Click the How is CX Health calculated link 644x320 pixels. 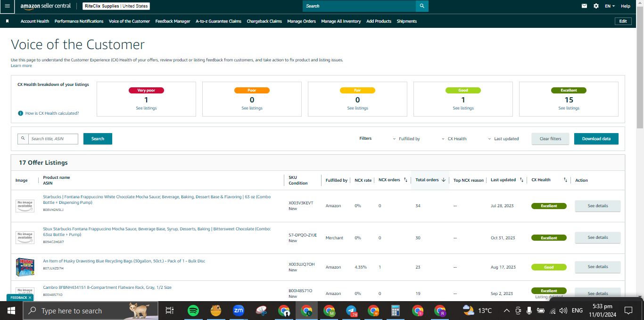click(52, 113)
